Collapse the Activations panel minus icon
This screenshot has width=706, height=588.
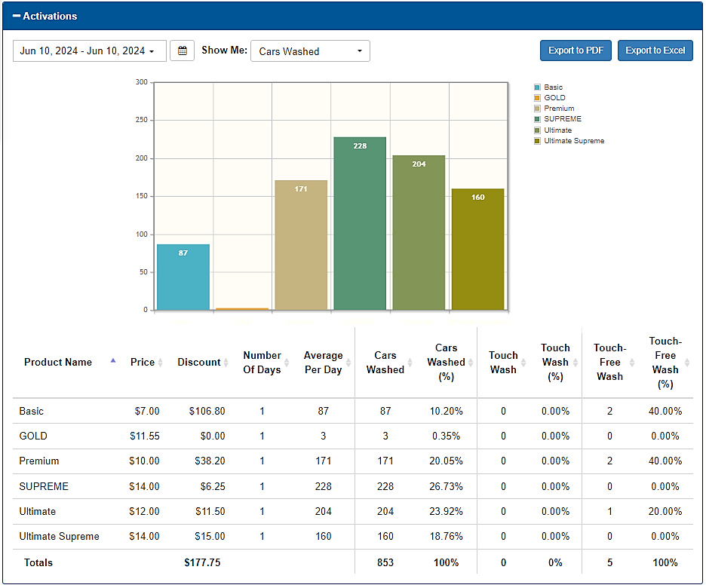tap(16, 16)
